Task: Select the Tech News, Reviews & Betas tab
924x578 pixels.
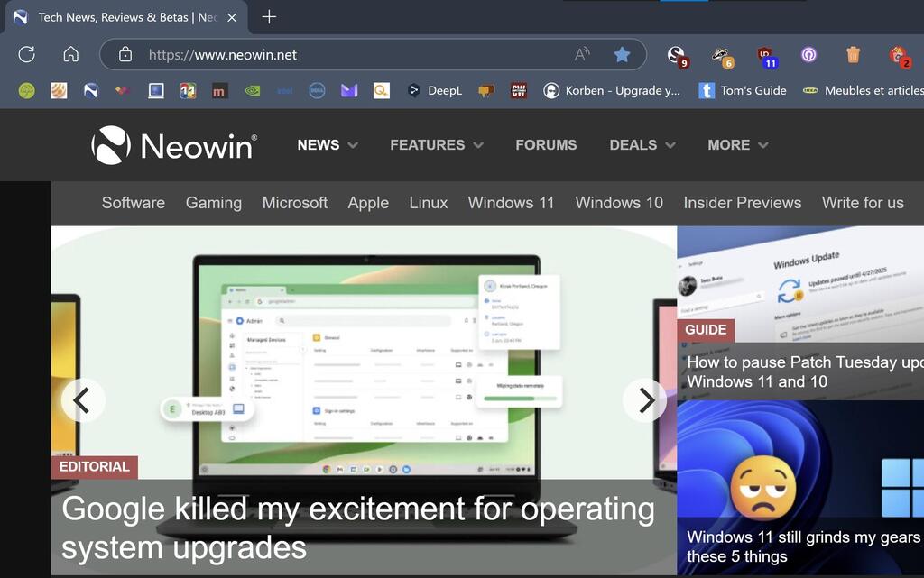Action: click(x=126, y=18)
